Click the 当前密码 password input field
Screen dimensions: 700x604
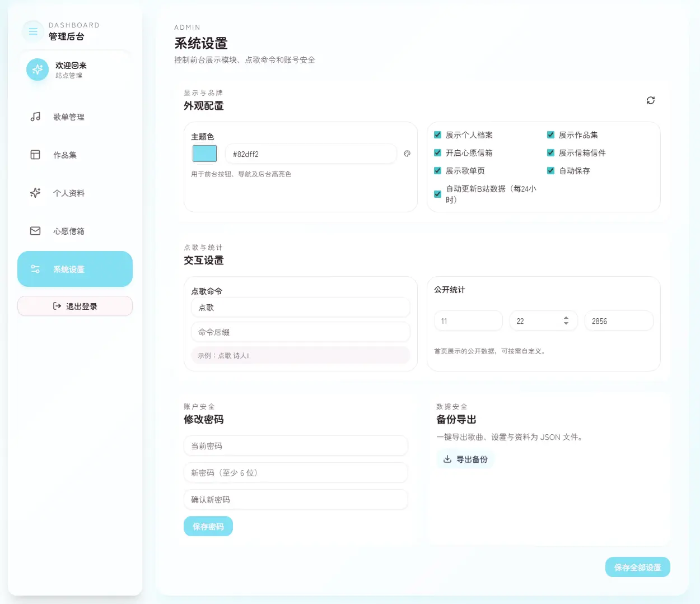pos(296,445)
